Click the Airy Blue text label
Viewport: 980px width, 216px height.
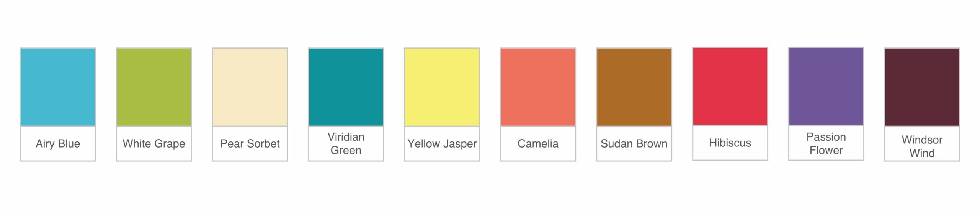point(58,144)
